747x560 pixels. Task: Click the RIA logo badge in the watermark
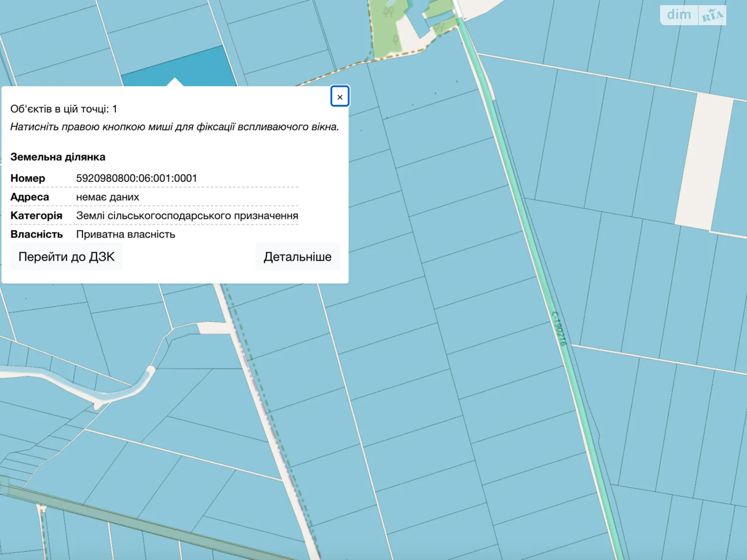click(712, 15)
